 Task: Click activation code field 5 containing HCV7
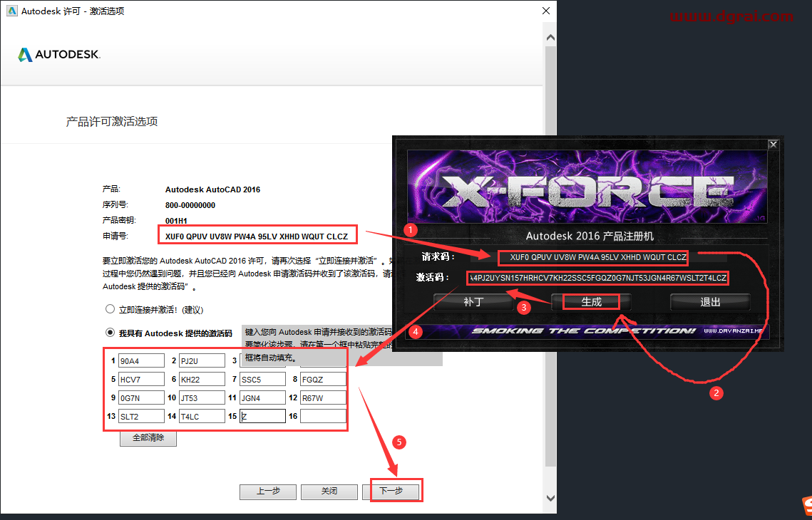(x=141, y=379)
